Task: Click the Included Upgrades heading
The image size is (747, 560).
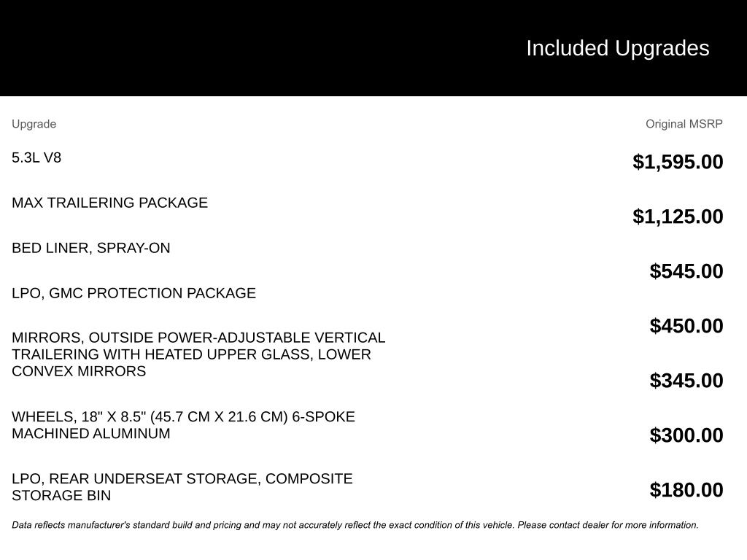Action: coord(617,48)
